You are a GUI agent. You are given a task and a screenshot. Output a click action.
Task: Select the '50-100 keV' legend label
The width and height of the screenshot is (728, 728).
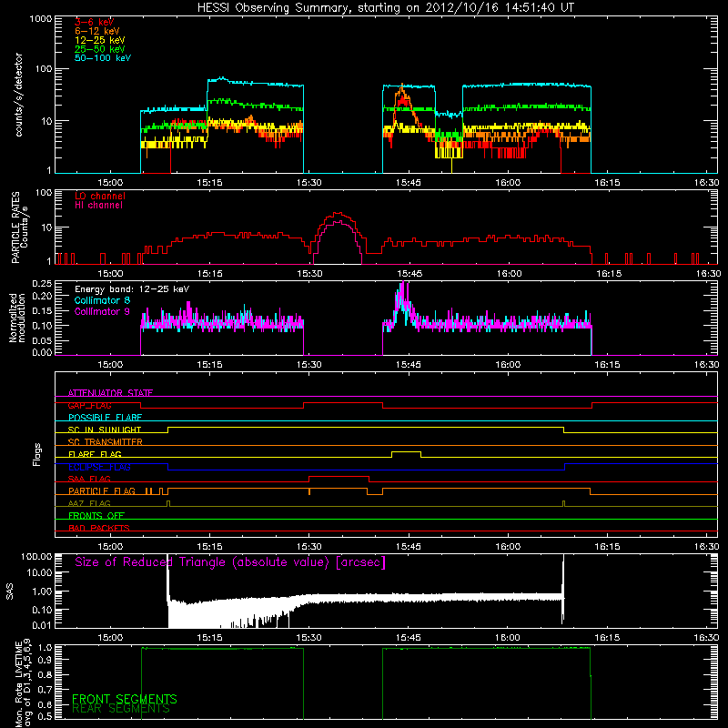(x=103, y=58)
